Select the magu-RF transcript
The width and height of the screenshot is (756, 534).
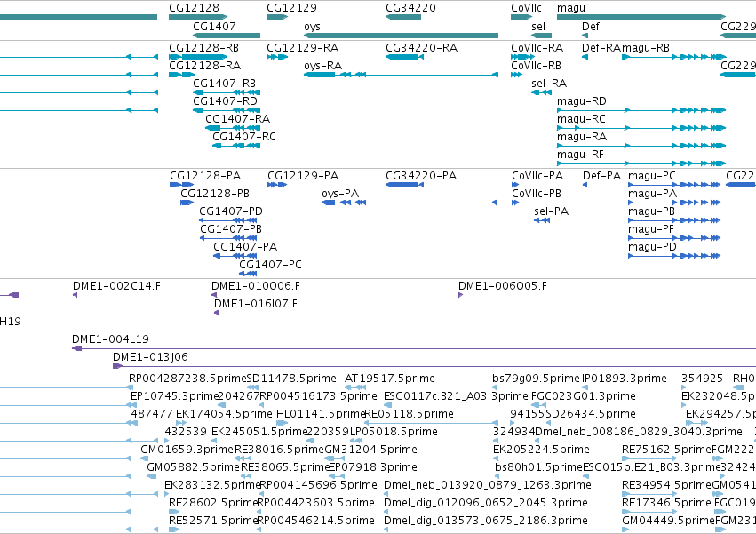(x=641, y=163)
